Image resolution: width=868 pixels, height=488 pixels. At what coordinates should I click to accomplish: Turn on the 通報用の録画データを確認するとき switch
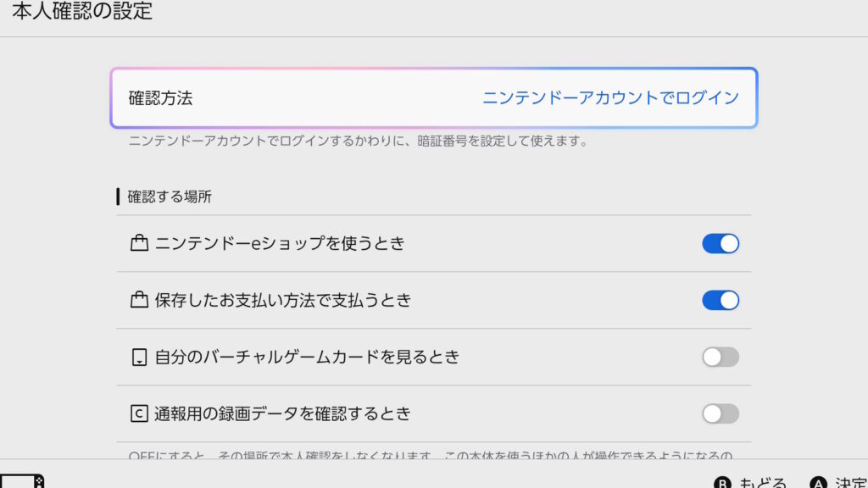tap(720, 414)
